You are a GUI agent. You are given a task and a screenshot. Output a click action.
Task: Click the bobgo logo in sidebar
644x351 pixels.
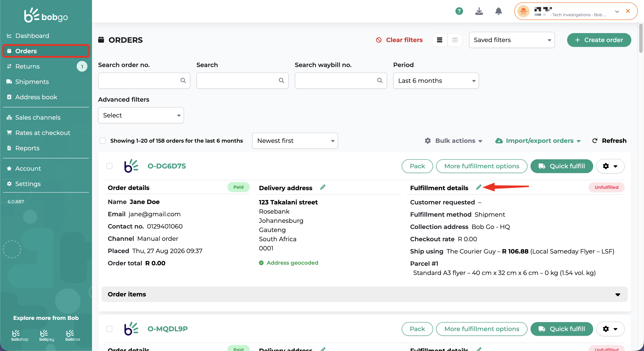[x=46, y=15]
